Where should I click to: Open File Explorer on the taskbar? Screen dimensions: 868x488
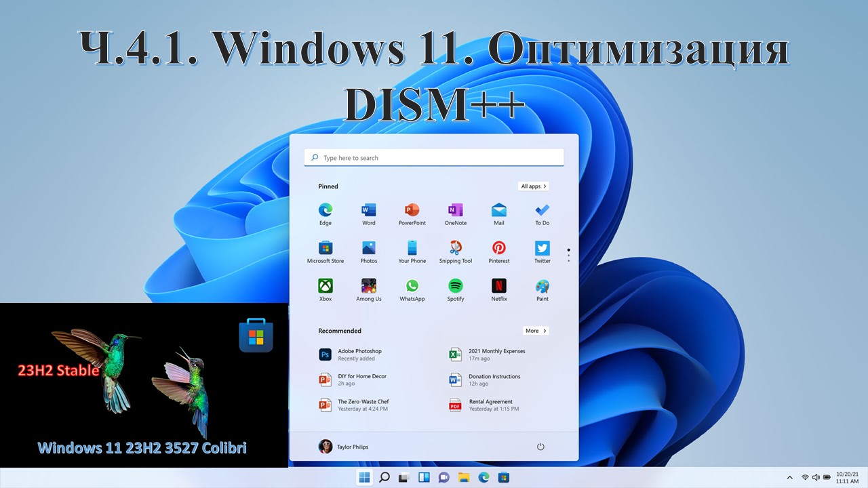464,477
